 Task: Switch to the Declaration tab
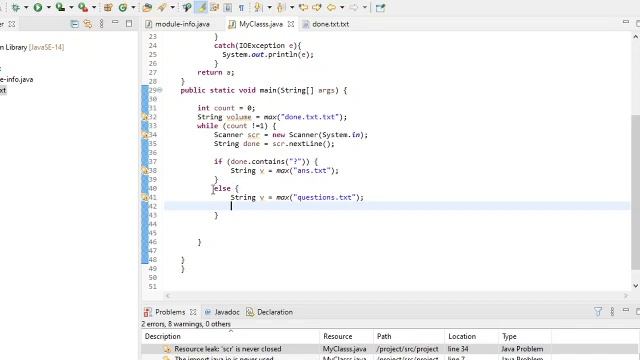(x=270, y=312)
